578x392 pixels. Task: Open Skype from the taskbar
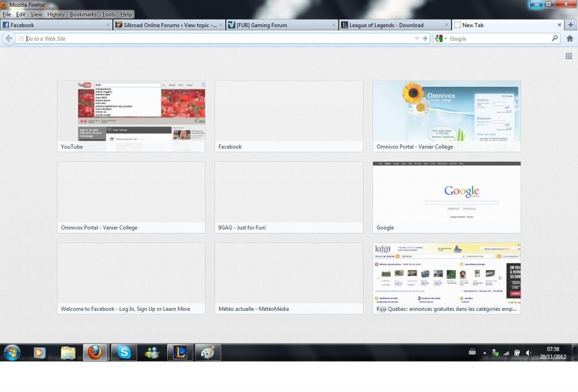tap(124, 353)
